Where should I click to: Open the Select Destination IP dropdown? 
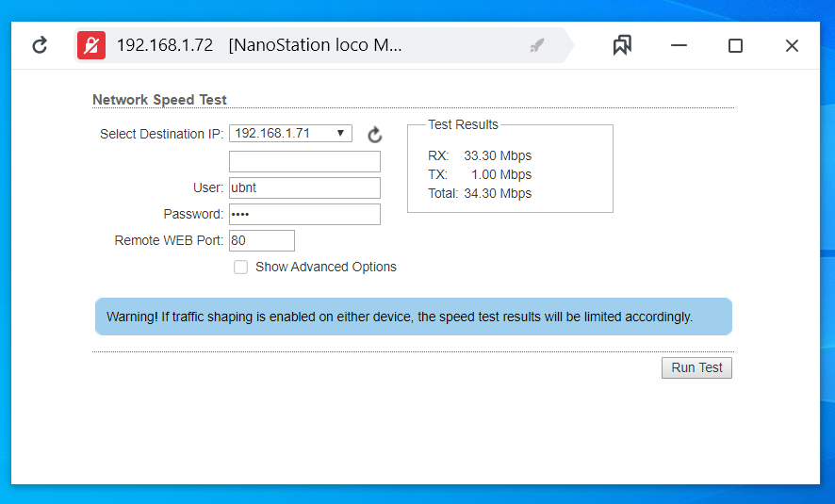pyautogui.click(x=291, y=133)
